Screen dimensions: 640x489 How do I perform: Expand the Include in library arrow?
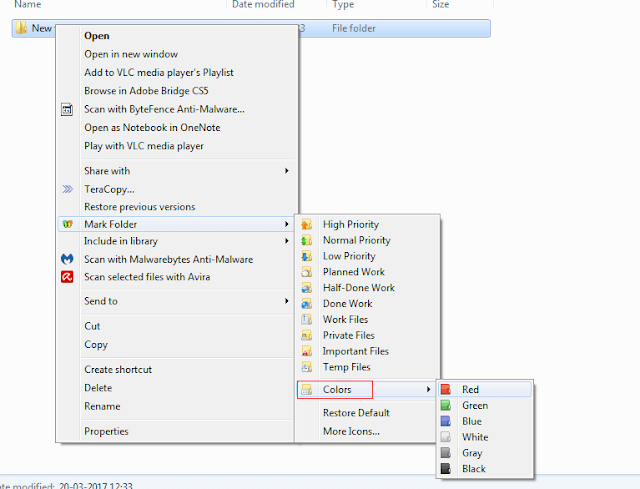pos(287,241)
